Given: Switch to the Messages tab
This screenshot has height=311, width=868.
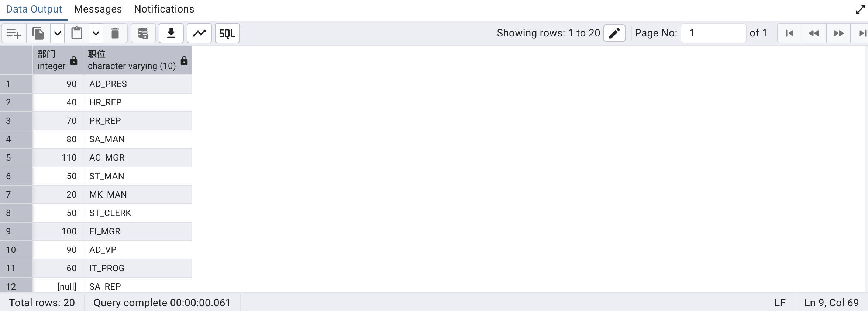Looking at the screenshot, I should 98,9.
